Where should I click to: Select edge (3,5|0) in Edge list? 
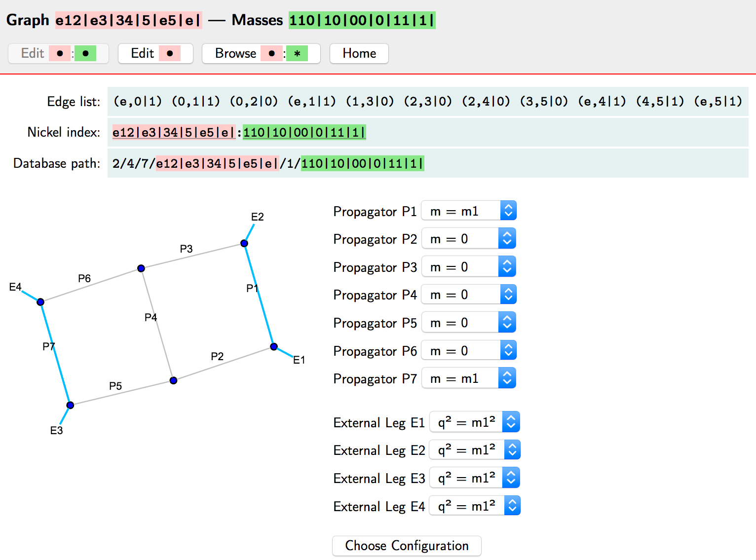coord(544,101)
